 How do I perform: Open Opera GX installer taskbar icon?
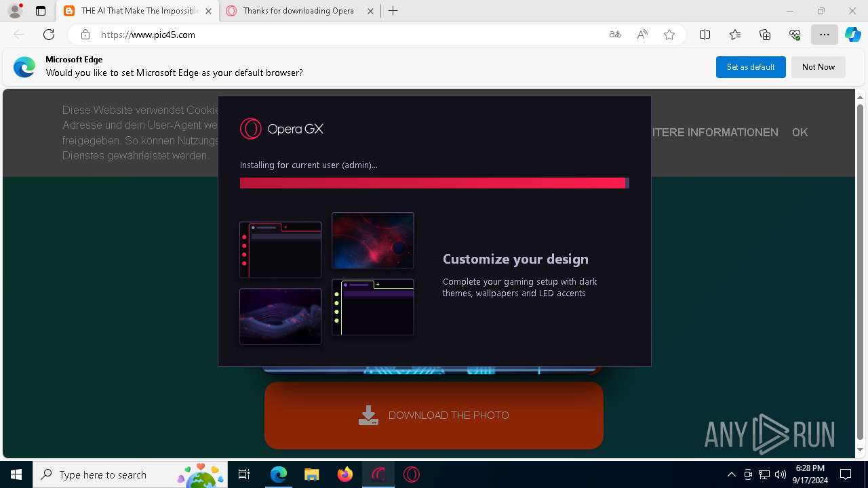point(378,474)
